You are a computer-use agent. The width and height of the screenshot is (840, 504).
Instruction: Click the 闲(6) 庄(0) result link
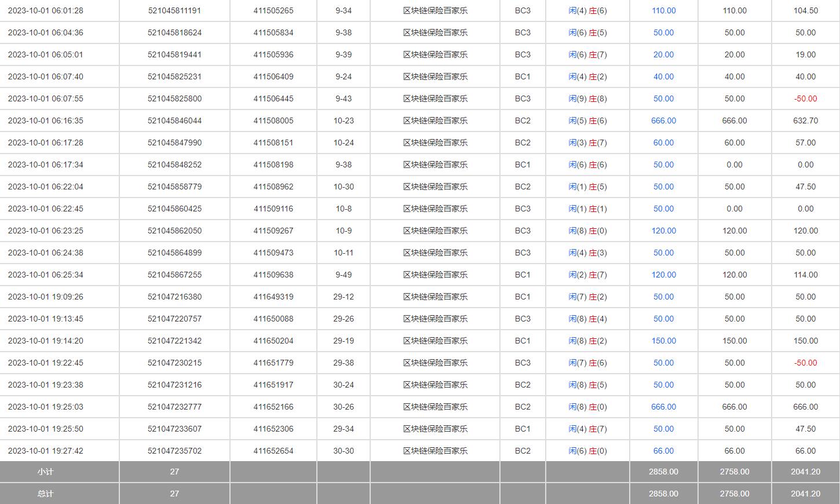point(587,451)
